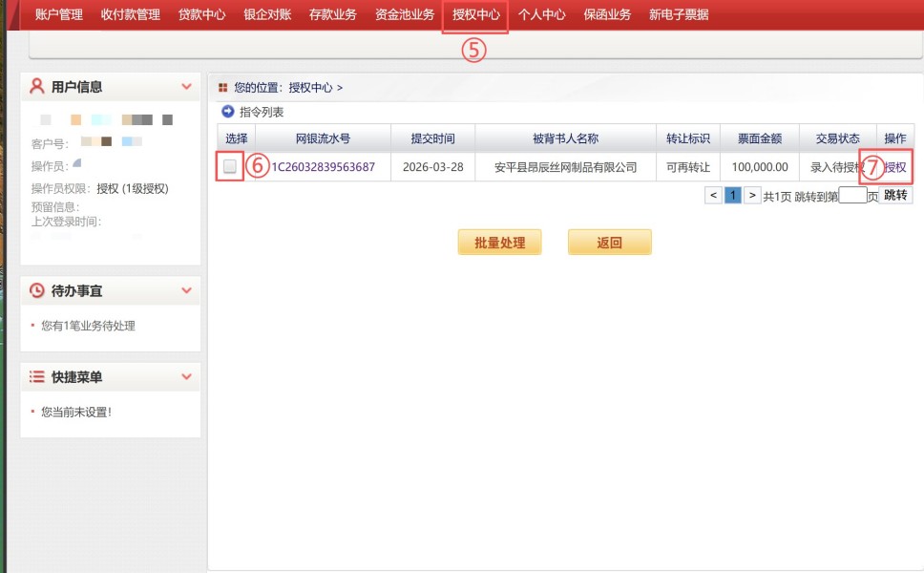Click the user info person icon
Viewport: 924px width, 573px height.
click(37, 86)
